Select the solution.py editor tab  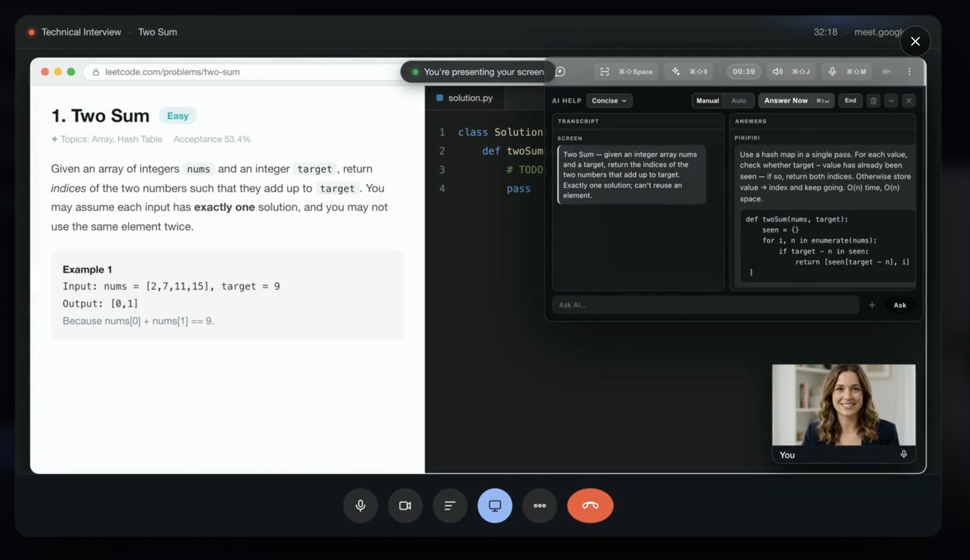[465, 98]
